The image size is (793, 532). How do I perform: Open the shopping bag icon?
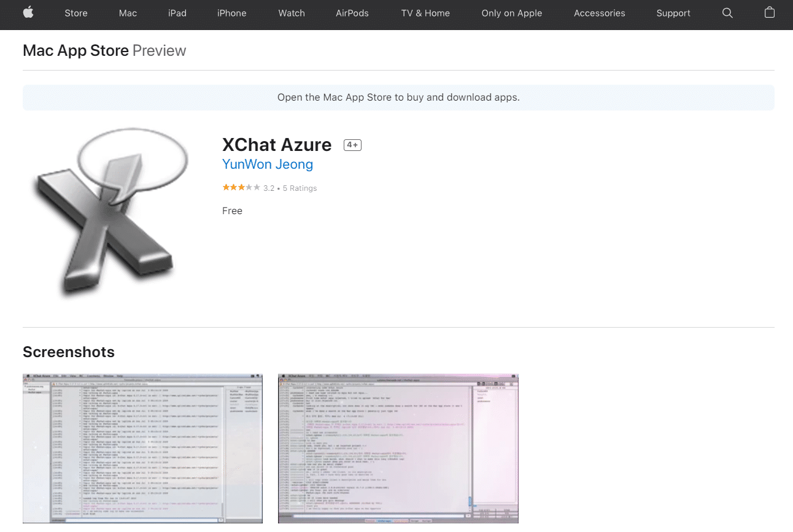769,13
